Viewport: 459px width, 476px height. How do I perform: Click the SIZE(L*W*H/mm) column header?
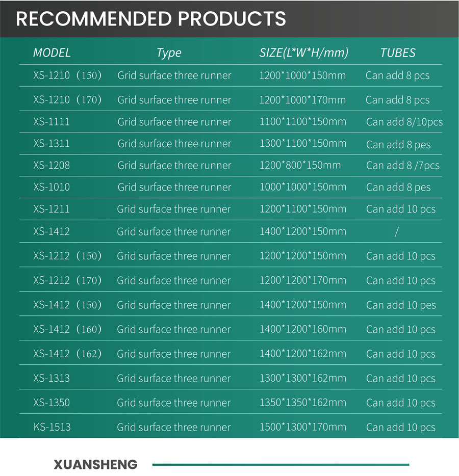pos(303,53)
